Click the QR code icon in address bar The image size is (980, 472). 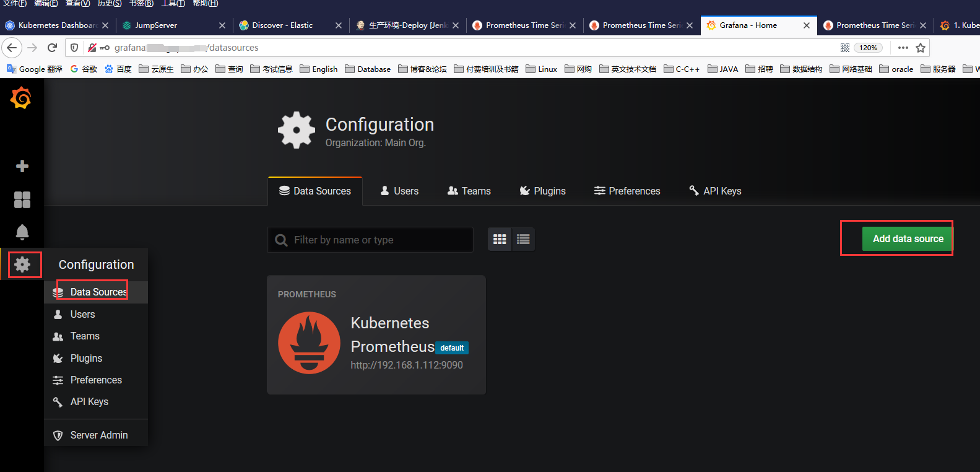pyautogui.click(x=845, y=48)
